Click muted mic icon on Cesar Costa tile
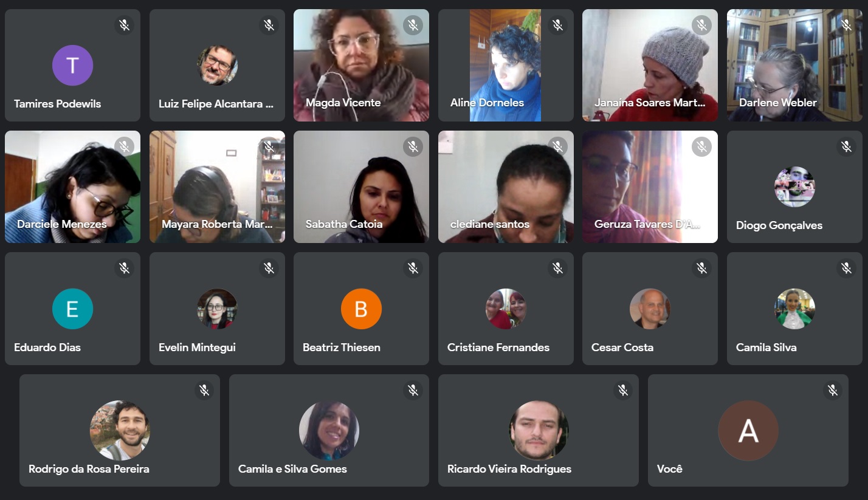The height and width of the screenshot is (500, 868). (x=701, y=268)
